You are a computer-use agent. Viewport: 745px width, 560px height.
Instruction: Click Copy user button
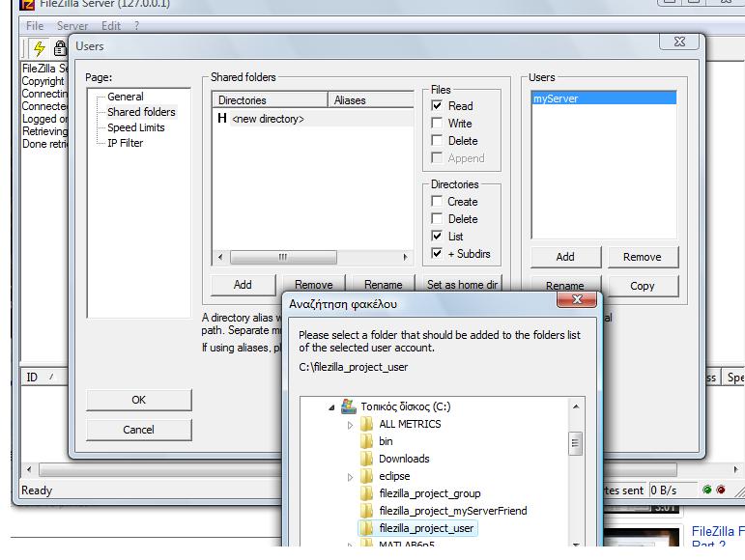point(643,286)
